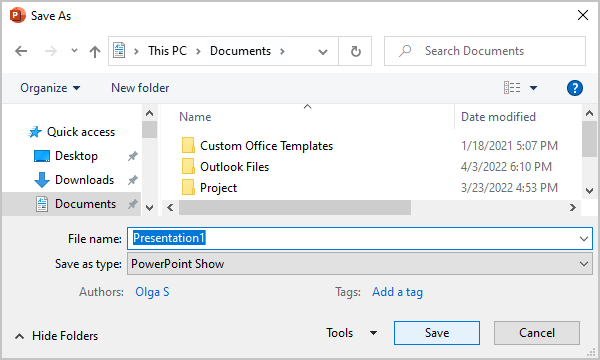
Task: Sort files by Name column
Action: tap(195, 117)
